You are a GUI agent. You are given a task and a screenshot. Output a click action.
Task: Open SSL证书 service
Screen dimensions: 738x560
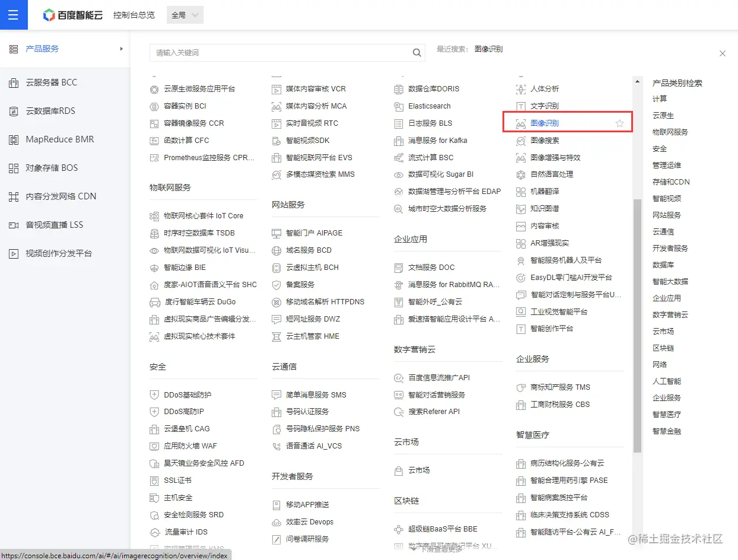[177, 481]
